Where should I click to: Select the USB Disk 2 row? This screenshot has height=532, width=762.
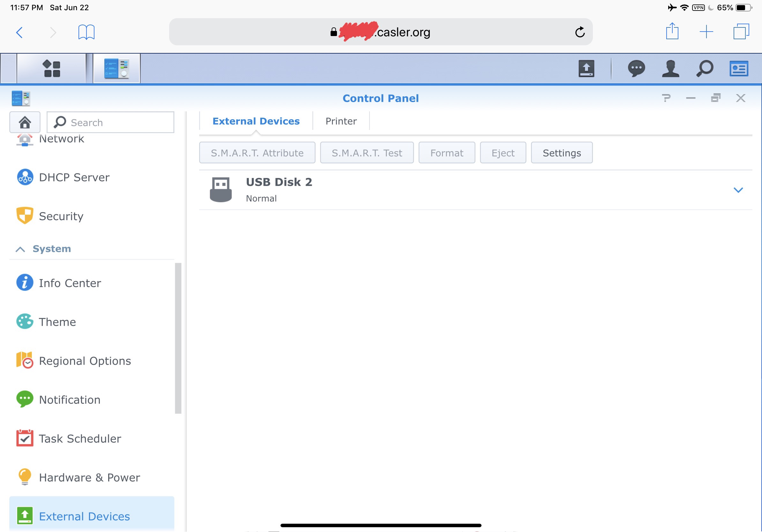coord(475,190)
